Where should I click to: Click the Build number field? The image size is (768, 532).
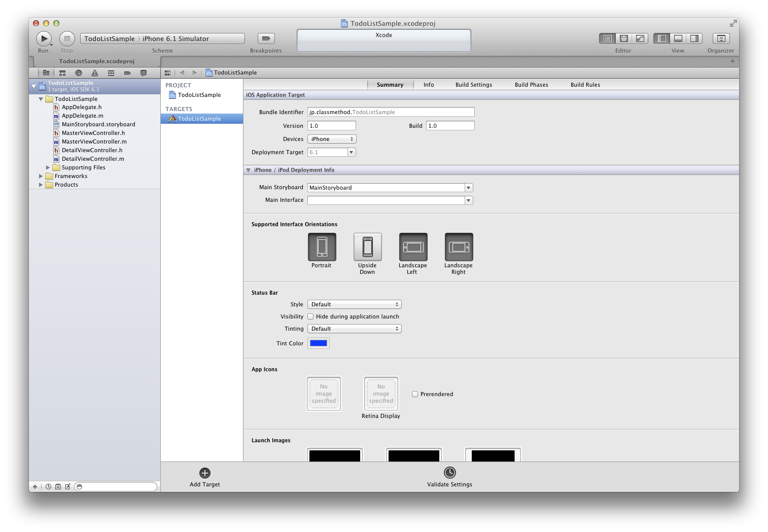pos(450,126)
